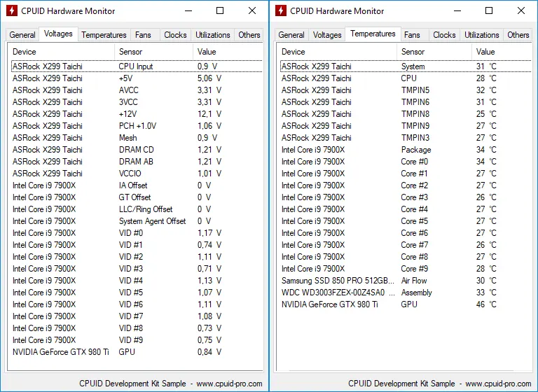538x392 pixels.
Task: Minimize the right Hardware Monitor window
Action: coord(457,10)
